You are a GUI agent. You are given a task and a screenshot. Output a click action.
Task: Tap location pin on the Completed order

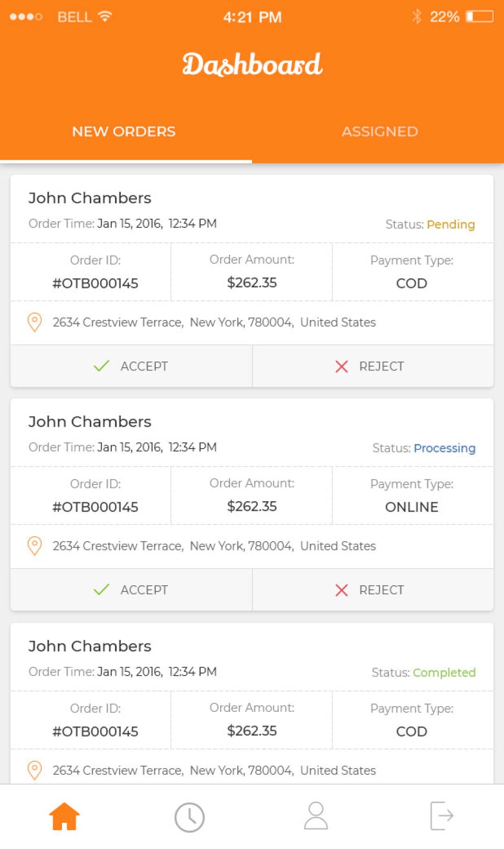[35, 770]
